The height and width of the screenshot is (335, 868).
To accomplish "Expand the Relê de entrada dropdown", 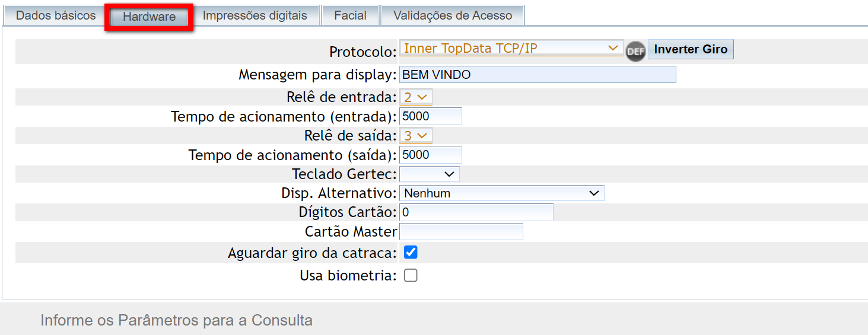I will coord(416,97).
